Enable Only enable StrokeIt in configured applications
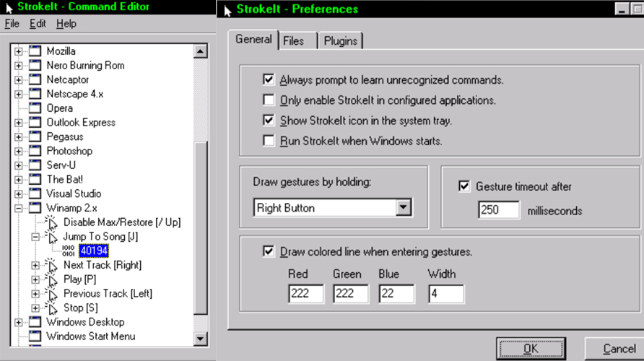This screenshot has width=644, height=361. point(269,100)
